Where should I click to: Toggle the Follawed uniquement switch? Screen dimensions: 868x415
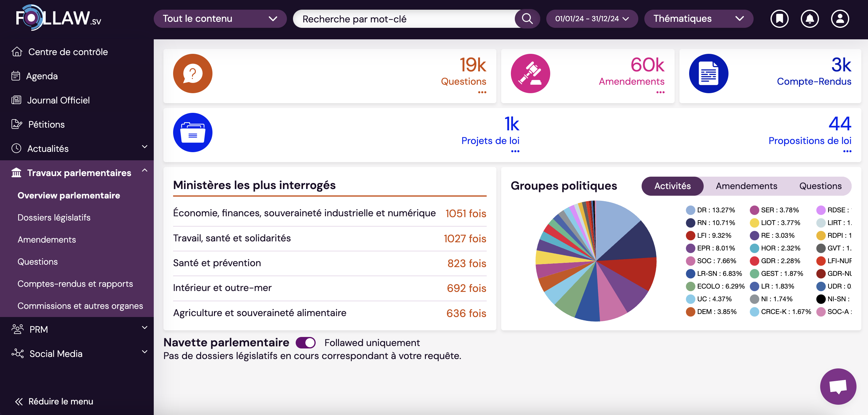click(305, 343)
